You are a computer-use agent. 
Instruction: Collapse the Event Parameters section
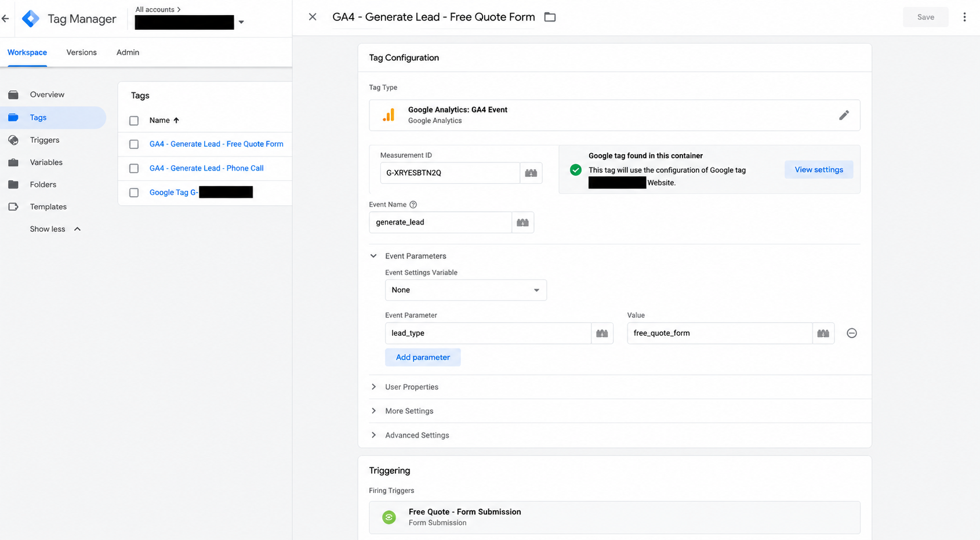pyautogui.click(x=373, y=256)
